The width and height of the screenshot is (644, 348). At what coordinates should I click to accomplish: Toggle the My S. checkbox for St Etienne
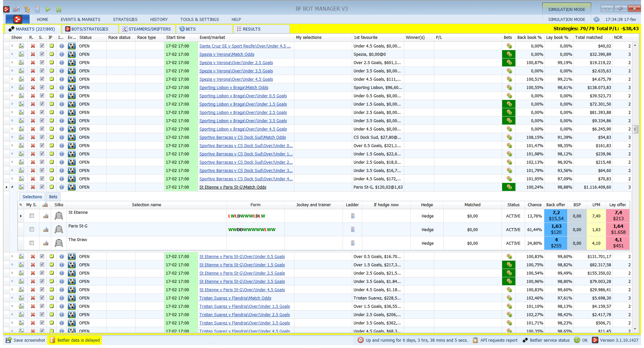(32, 216)
